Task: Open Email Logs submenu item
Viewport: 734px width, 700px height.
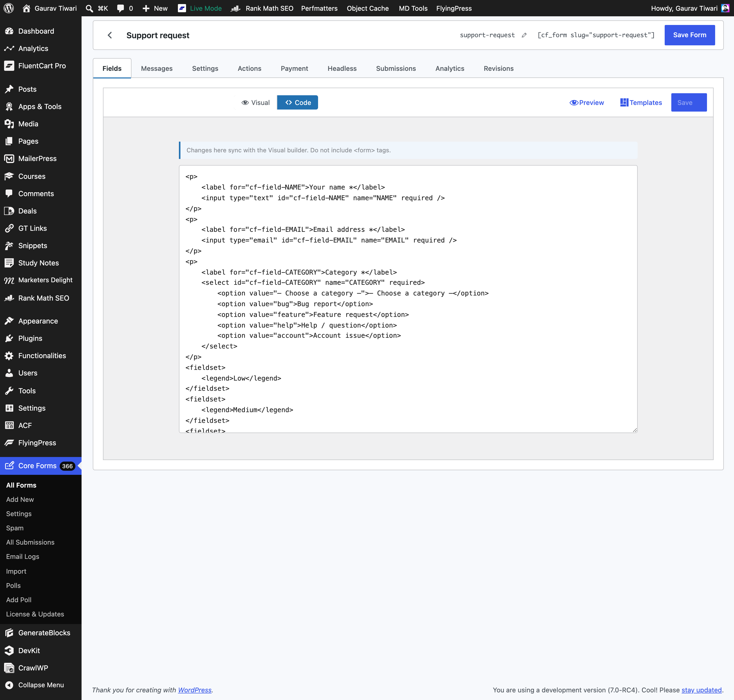Action: click(x=23, y=556)
